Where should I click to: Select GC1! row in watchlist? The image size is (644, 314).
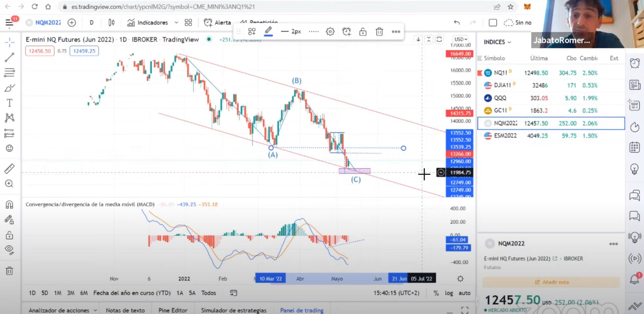click(551, 110)
